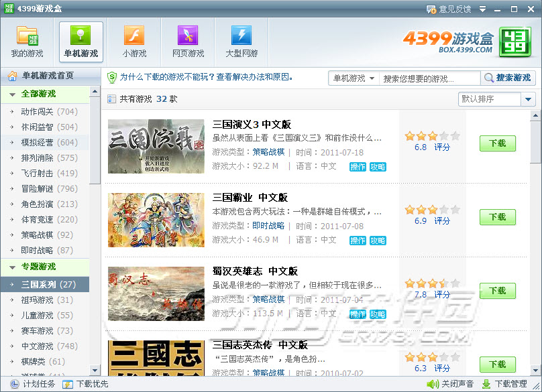Click the 三国霸业 game thumbnail

coord(156,220)
